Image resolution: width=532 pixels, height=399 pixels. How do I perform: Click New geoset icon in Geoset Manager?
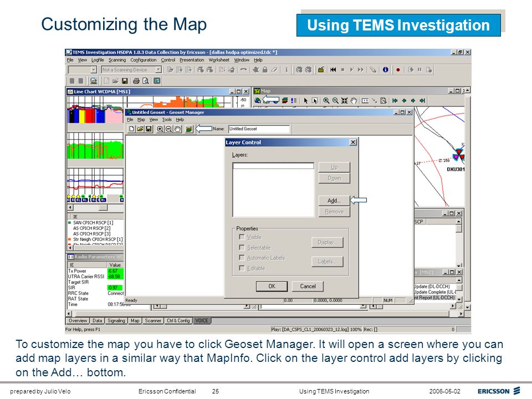131,129
